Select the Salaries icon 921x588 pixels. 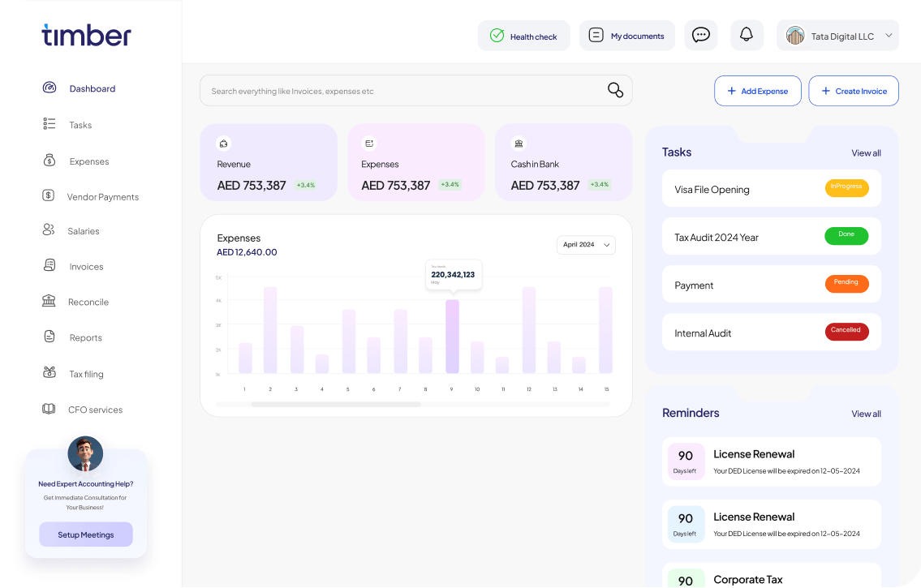pyautogui.click(x=49, y=230)
